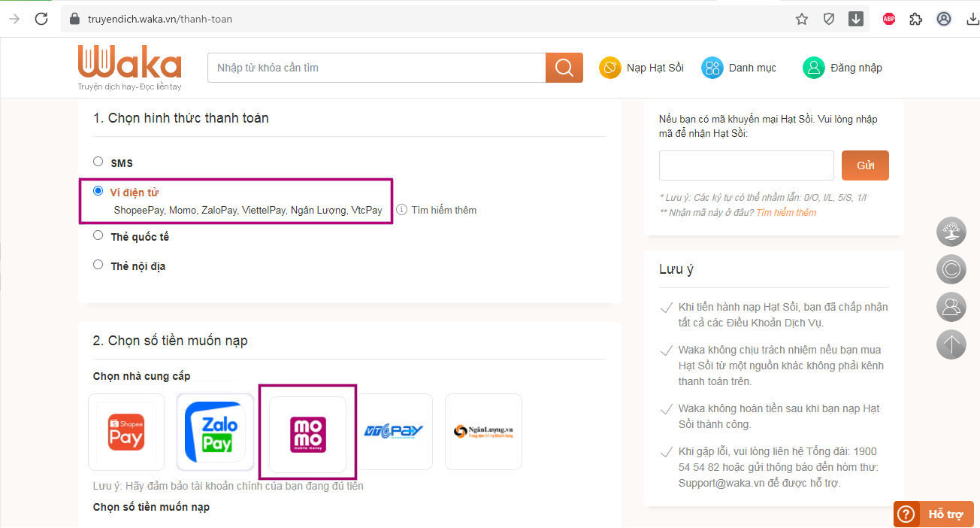Choose the ZaloPay provider logo
The width and height of the screenshot is (980, 528).
coord(215,432)
